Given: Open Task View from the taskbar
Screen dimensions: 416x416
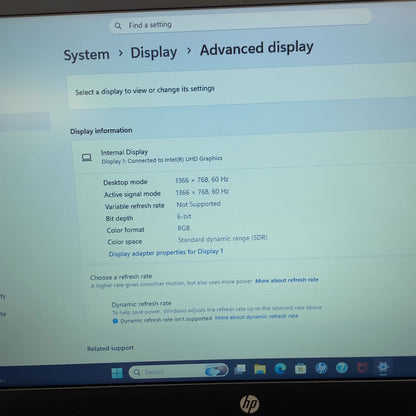Looking at the screenshot, I should pos(240,369).
